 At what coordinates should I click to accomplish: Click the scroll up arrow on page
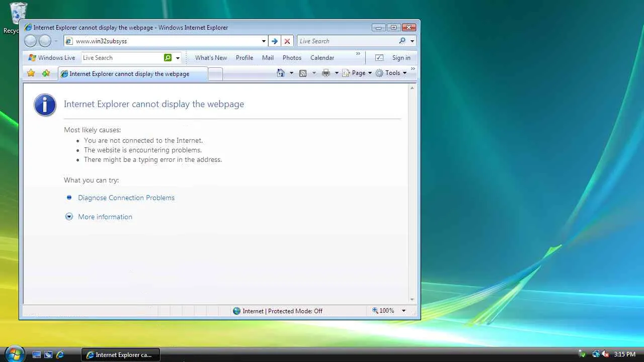412,88
